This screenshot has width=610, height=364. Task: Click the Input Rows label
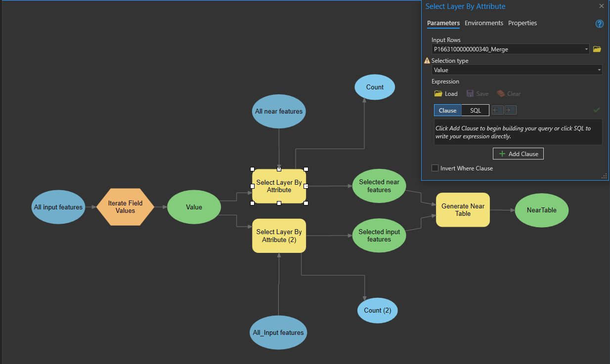click(446, 40)
